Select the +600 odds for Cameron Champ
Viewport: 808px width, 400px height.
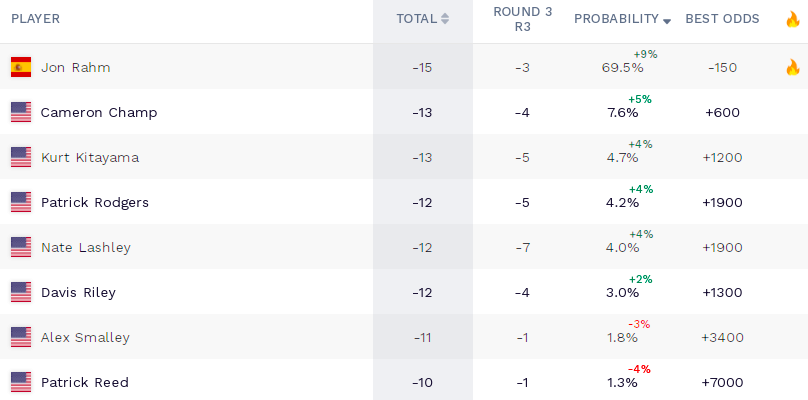point(722,112)
